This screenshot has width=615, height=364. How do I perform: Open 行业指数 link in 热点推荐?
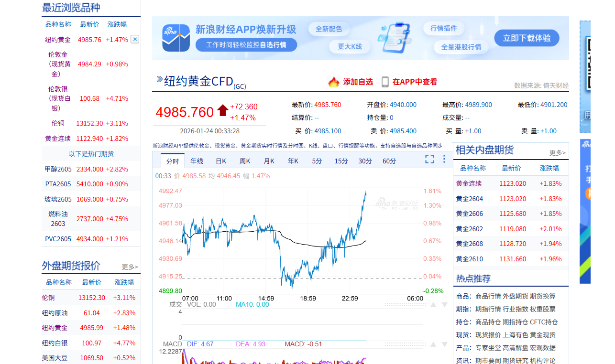click(x=515, y=309)
